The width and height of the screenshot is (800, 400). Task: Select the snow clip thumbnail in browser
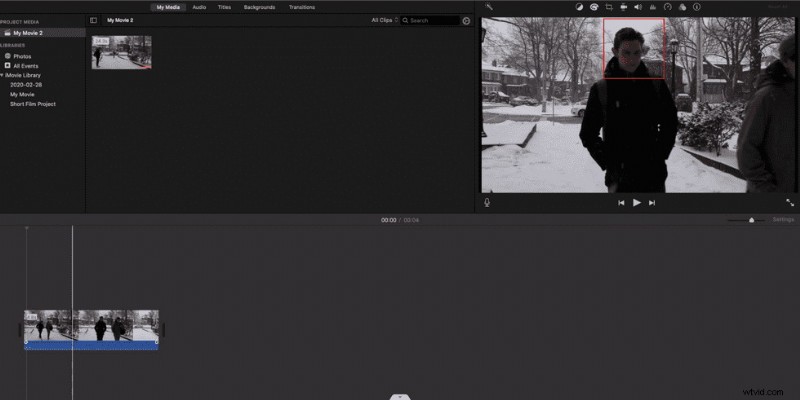pos(121,52)
